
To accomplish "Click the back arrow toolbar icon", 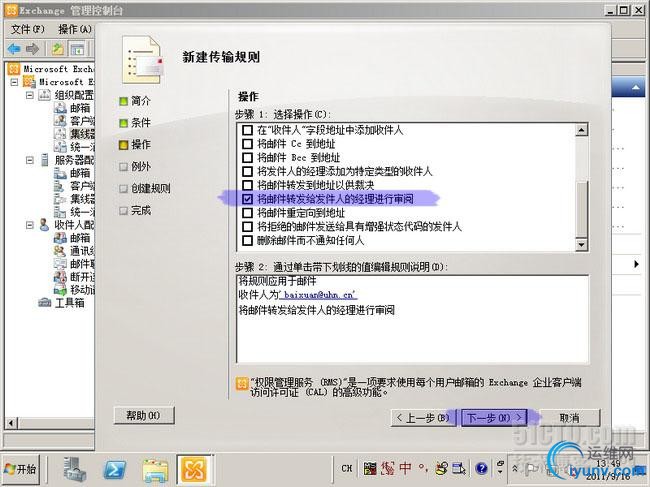I will click(x=14, y=49).
